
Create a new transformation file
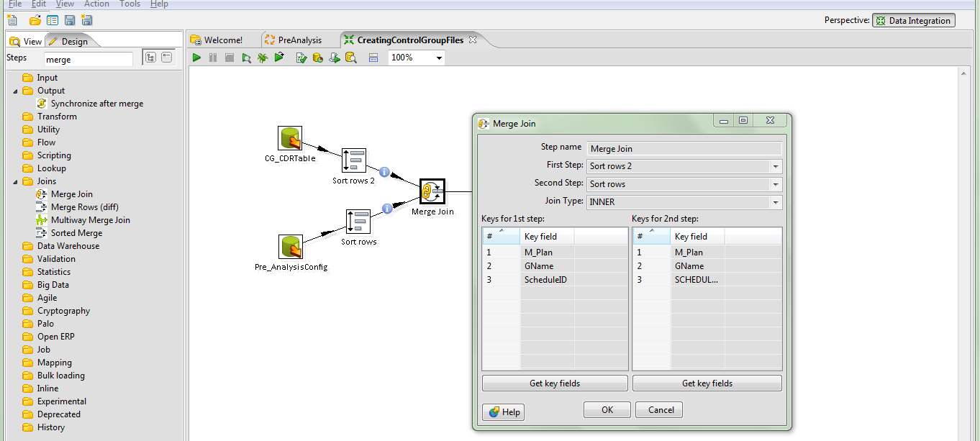[12, 20]
